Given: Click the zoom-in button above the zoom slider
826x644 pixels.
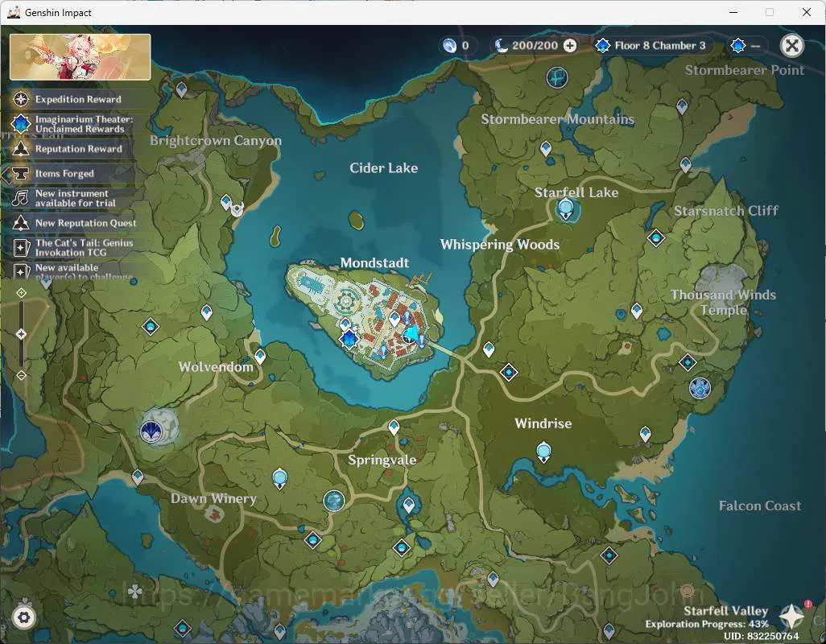Looking at the screenshot, I should coord(21,293).
